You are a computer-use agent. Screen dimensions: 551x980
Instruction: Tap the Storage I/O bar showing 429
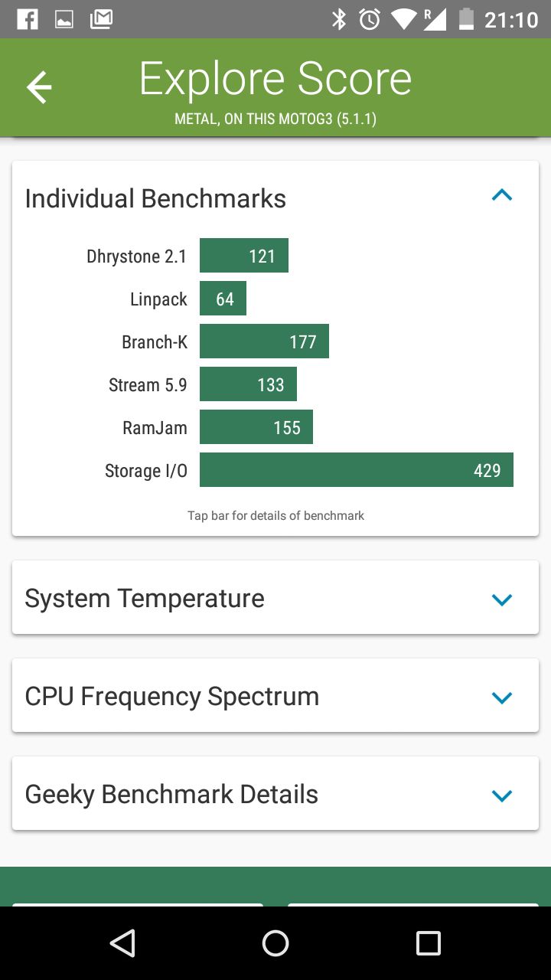pyautogui.click(x=357, y=470)
